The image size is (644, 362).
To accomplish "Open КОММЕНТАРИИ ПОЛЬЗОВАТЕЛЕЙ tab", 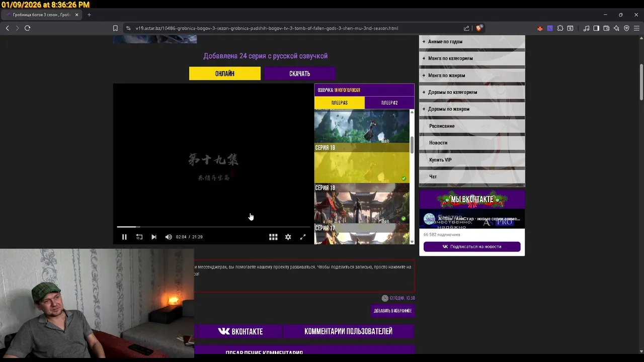I will click(x=348, y=331).
